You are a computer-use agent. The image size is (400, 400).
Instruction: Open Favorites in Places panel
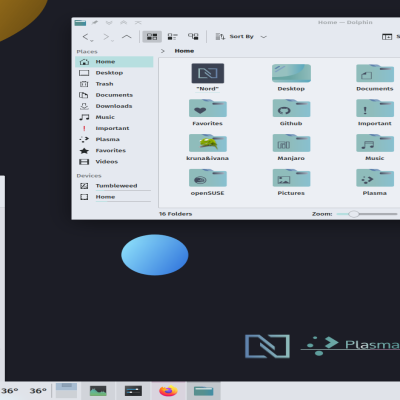click(114, 150)
